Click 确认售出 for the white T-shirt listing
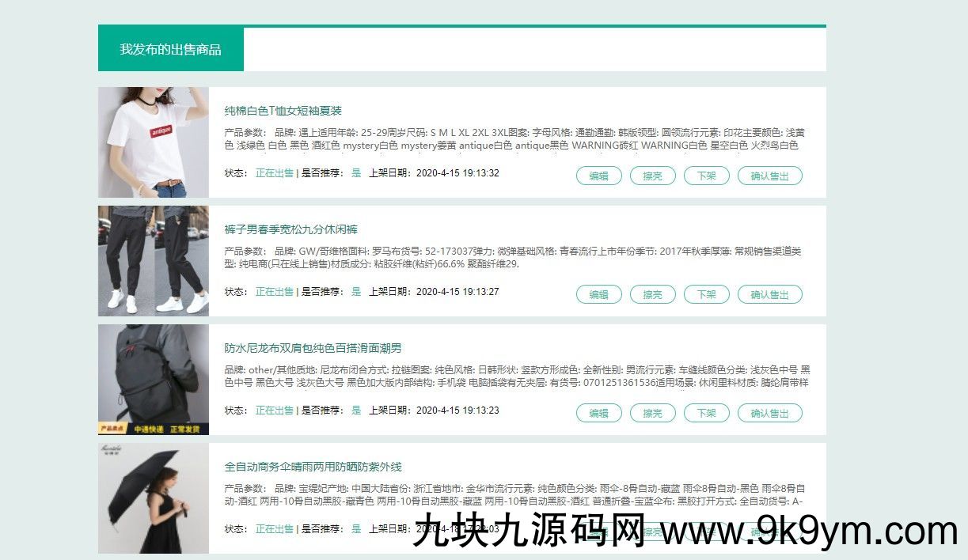Screen dimensions: 968x560 point(769,176)
